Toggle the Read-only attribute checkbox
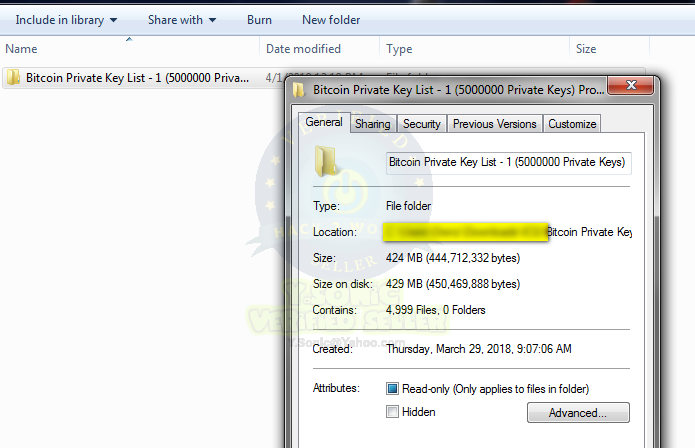This screenshot has height=448, width=695. 392,389
